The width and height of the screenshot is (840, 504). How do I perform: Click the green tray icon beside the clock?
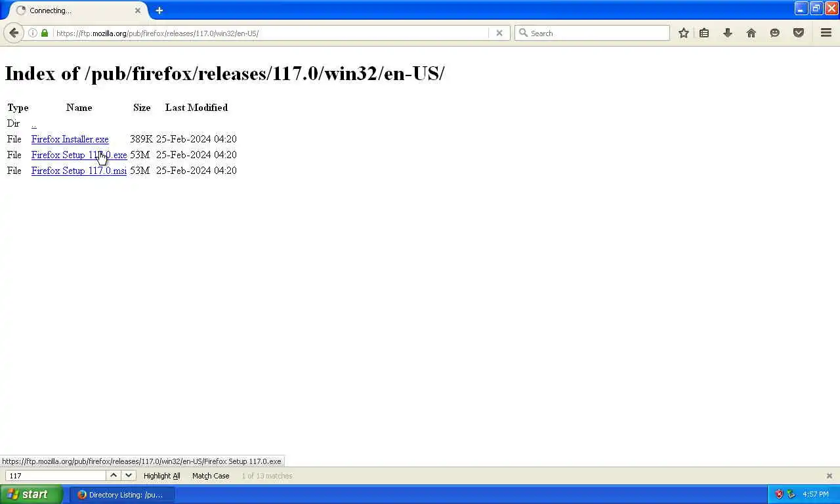[x=791, y=494]
